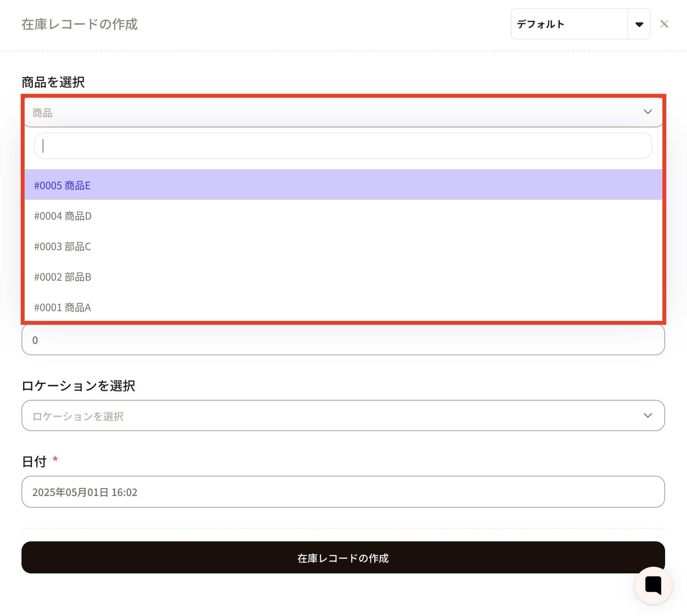
Task: Collapse the 商品 dropdown using its chevron
Action: tap(648, 112)
